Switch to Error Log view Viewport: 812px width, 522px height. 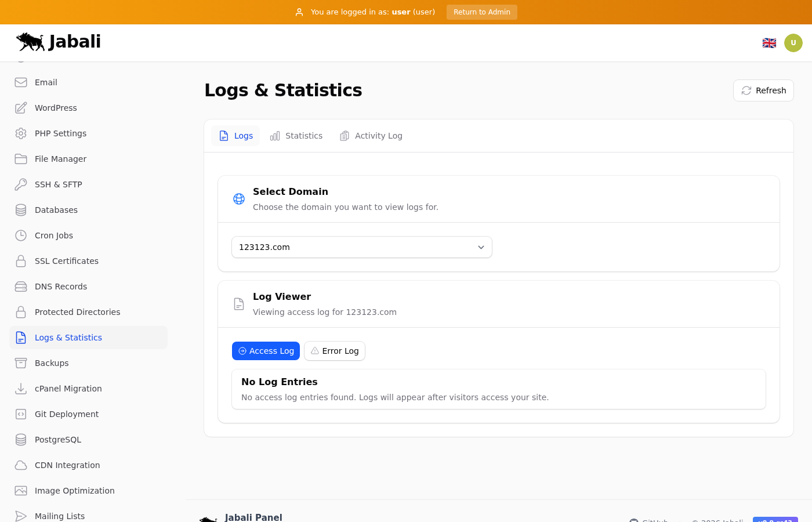point(335,351)
